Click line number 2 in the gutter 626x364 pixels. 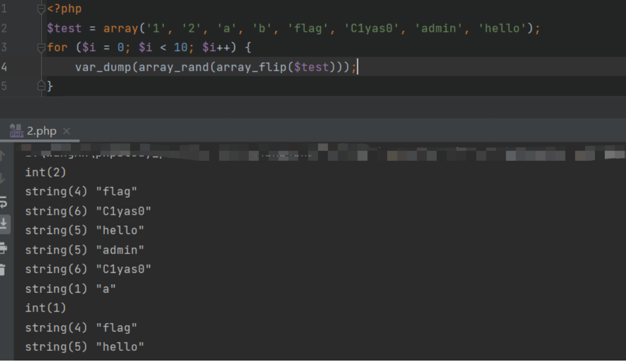coord(4,28)
